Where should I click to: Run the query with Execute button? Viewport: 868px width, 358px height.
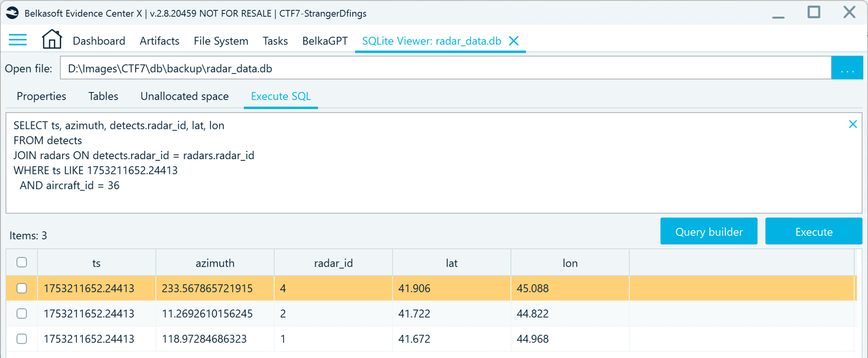814,231
